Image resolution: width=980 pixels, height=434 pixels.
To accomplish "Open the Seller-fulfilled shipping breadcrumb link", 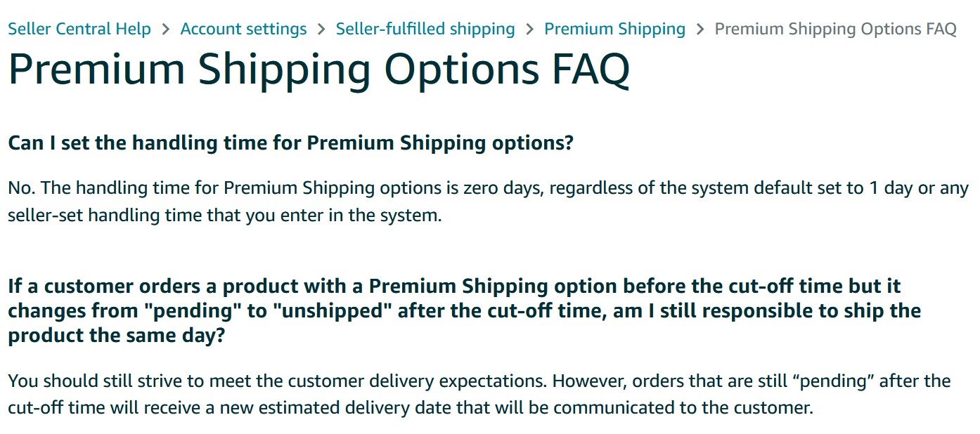I will [x=425, y=29].
